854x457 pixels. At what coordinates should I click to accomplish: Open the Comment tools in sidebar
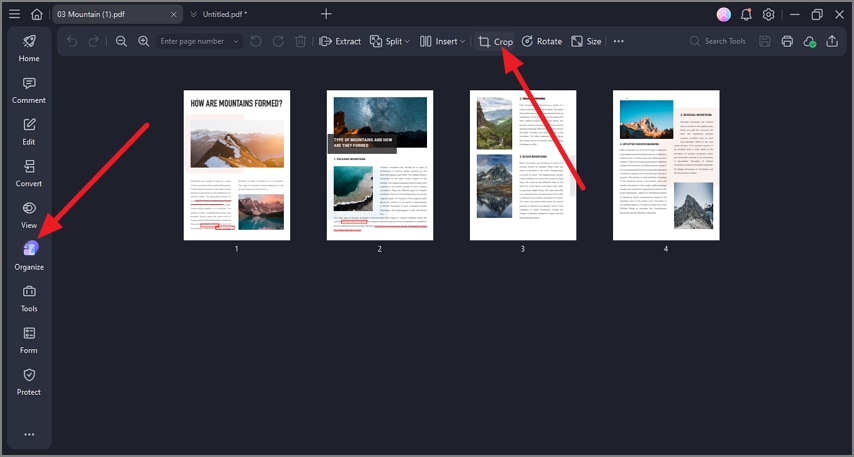(x=29, y=90)
